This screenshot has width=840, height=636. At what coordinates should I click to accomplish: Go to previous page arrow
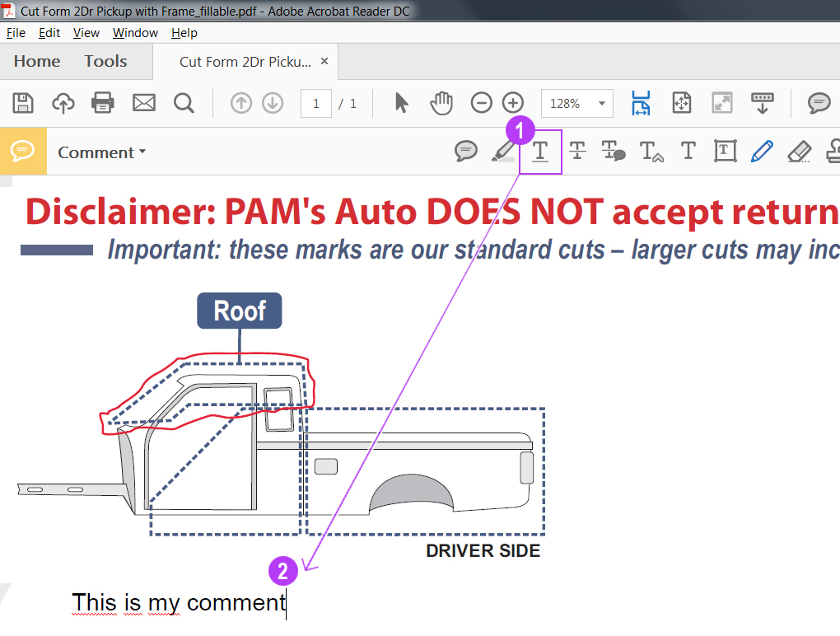click(241, 103)
